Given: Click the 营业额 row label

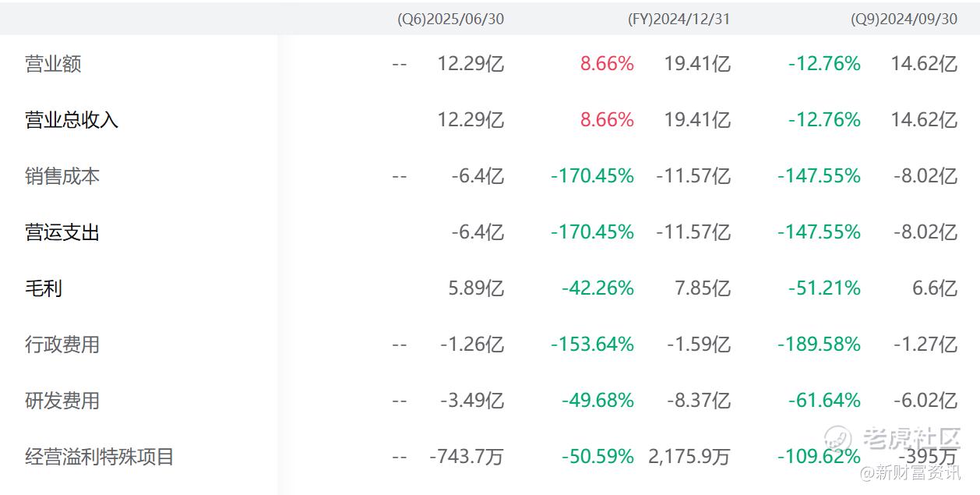Looking at the screenshot, I should pyautogui.click(x=53, y=64).
